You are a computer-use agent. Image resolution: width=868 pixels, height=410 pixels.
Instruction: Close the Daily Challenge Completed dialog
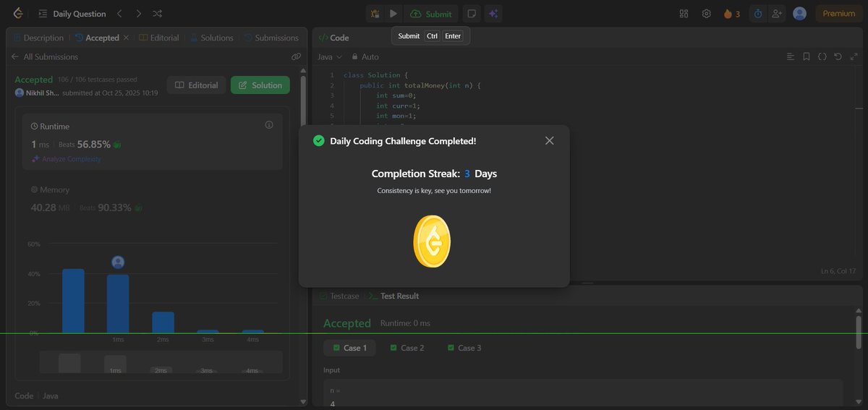click(x=550, y=140)
